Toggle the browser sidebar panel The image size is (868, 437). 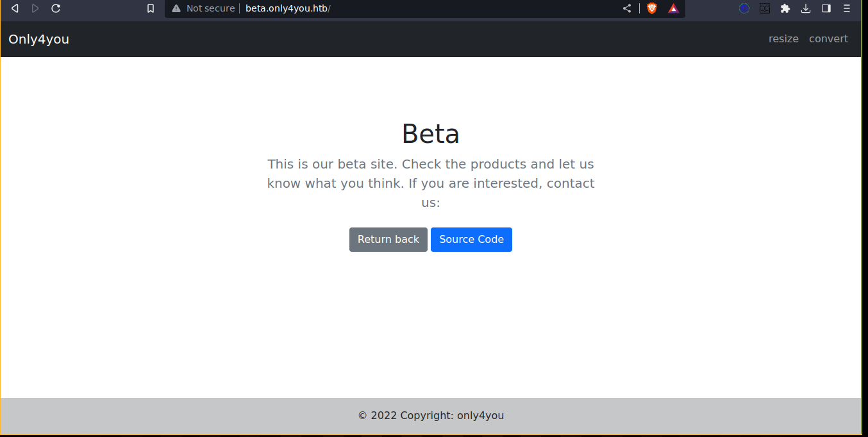pos(826,8)
